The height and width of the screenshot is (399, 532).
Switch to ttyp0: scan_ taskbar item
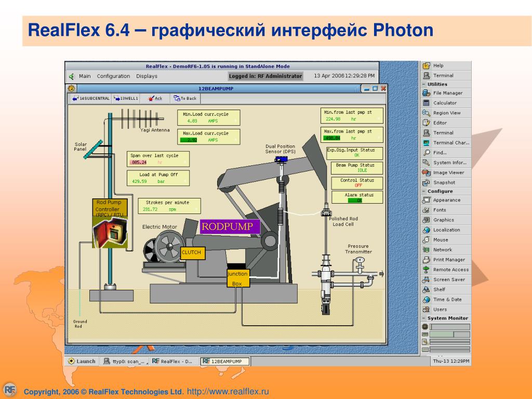point(125,362)
